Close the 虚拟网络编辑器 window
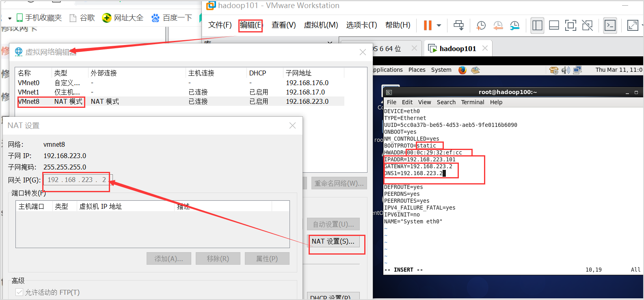 363,52
